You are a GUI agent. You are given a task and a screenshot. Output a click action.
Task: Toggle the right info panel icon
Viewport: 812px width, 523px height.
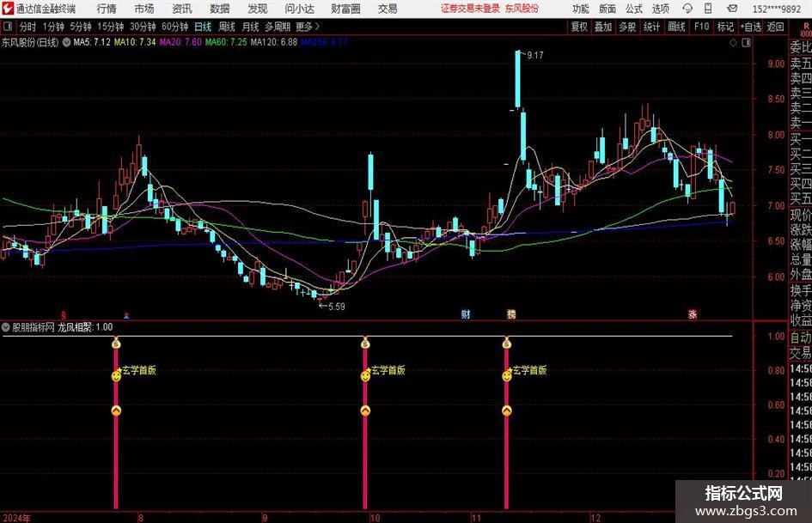(746, 43)
